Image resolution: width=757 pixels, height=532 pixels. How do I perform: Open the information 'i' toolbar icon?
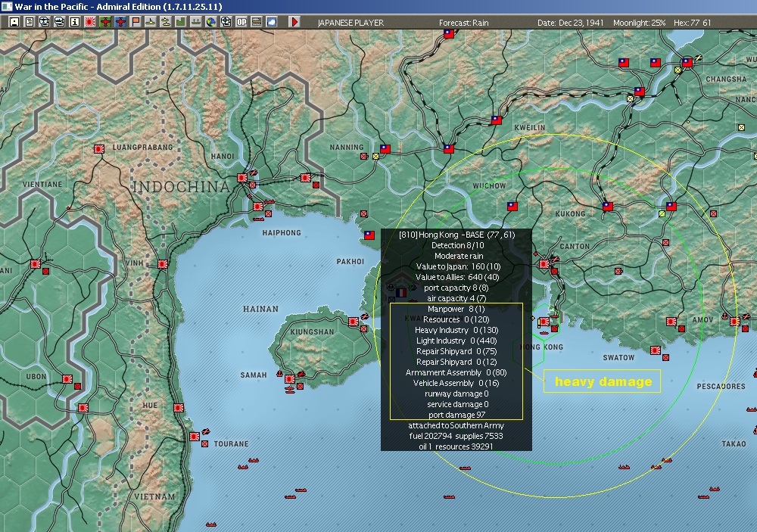(x=75, y=22)
